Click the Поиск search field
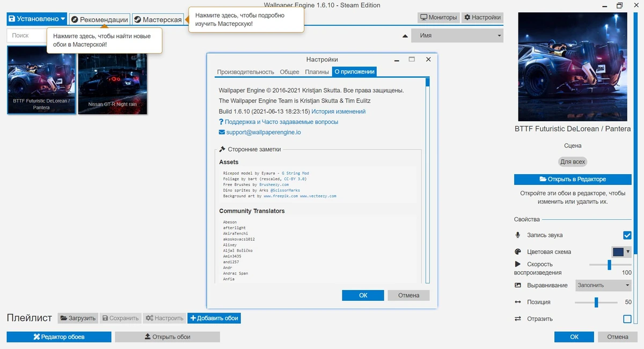This screenshot has width=644, height=349. coord(27,35)
